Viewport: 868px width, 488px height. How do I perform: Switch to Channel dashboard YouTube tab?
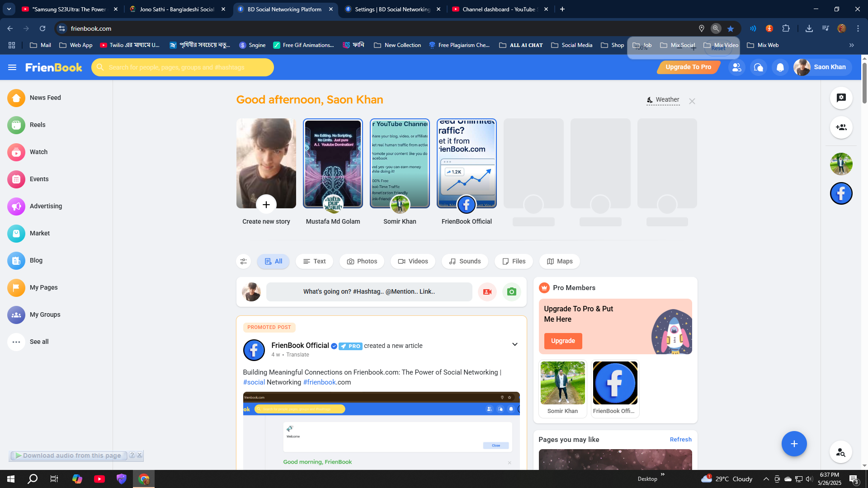(x=500, y=9)
